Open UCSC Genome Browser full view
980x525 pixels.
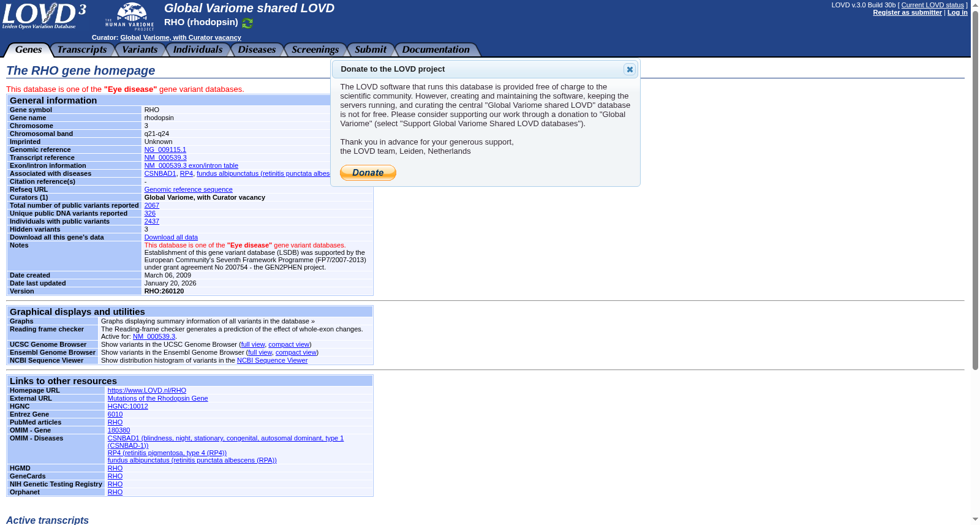point(252,344)
